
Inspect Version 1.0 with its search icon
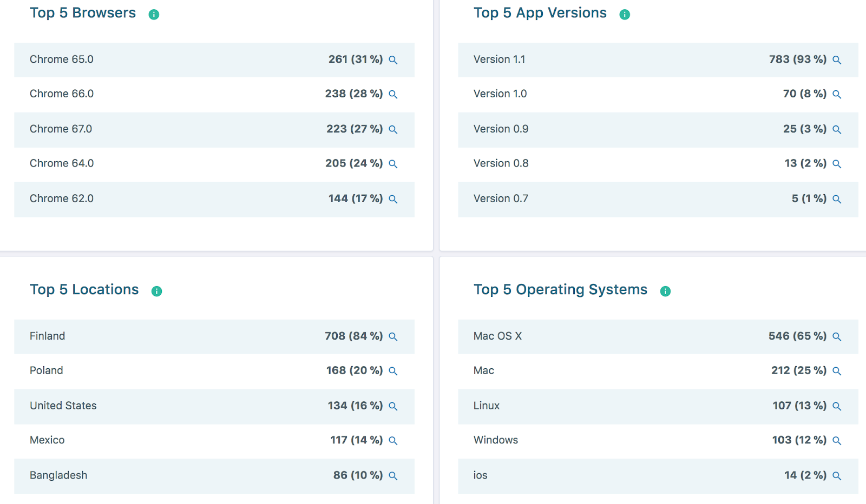pyautogui.click(x=837, y=95)
